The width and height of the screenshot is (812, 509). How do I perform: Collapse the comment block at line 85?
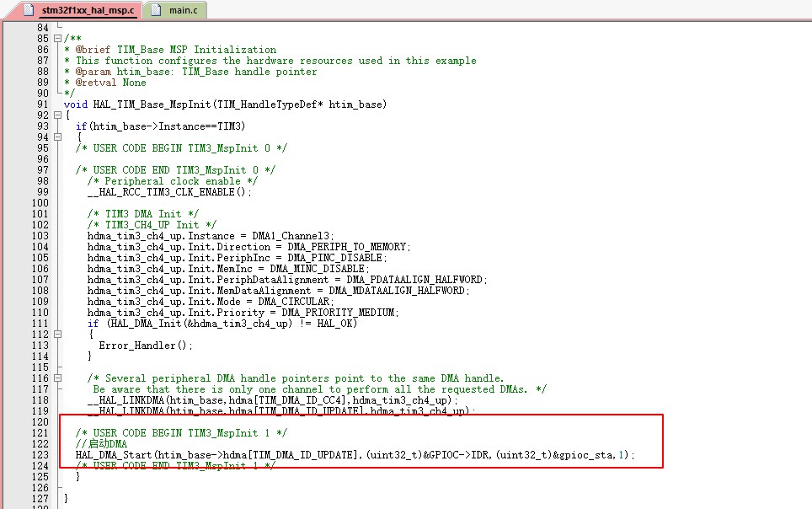[56, 37]
